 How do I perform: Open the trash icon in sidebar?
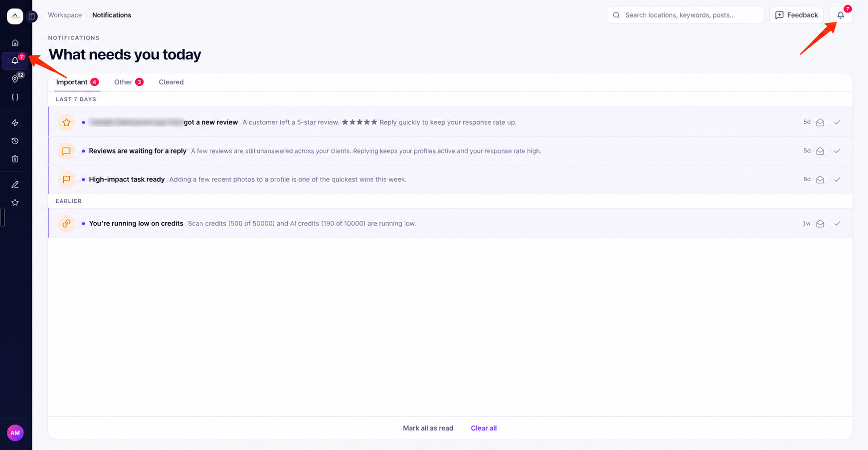[x=15, y=159]
